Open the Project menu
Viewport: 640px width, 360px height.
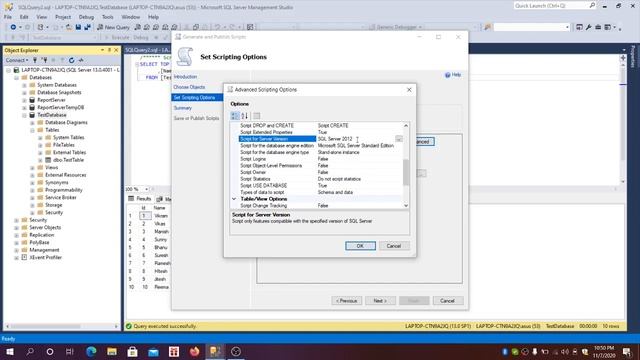click(x=63, y=17)
